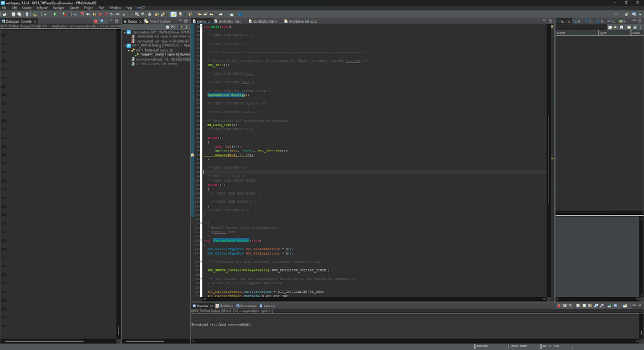Viewport: 644px width, 350px height.
Task: Toggle Mark Occurrences highlighter button
Action: point(173,14)
